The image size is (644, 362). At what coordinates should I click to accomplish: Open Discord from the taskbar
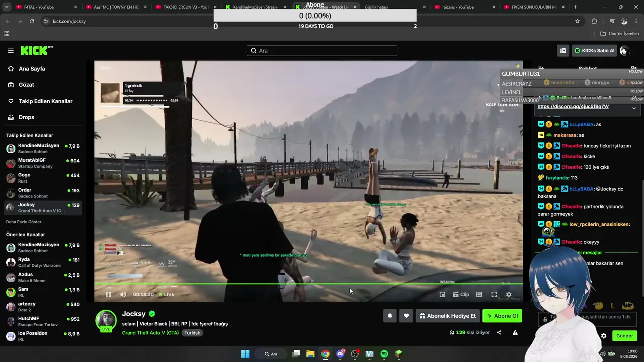point(340,354)
